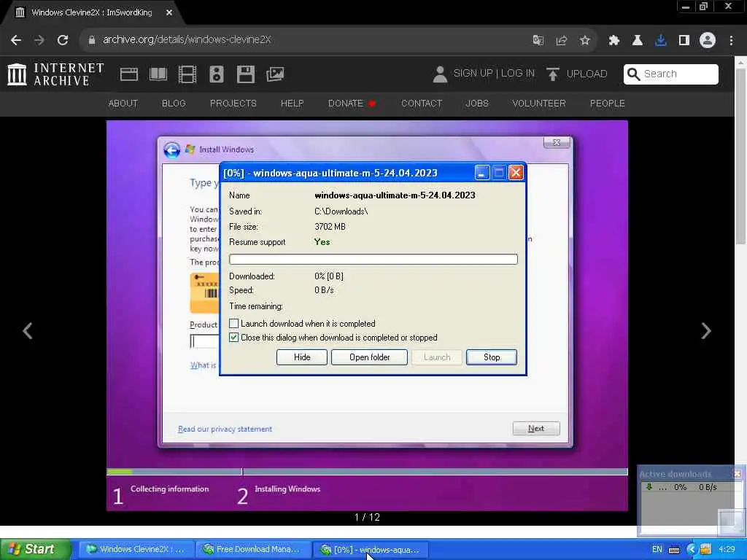Open the Texts book icon
Image resolution: width=747 pixels, height=560 pixels.
(x=158, y=74)
